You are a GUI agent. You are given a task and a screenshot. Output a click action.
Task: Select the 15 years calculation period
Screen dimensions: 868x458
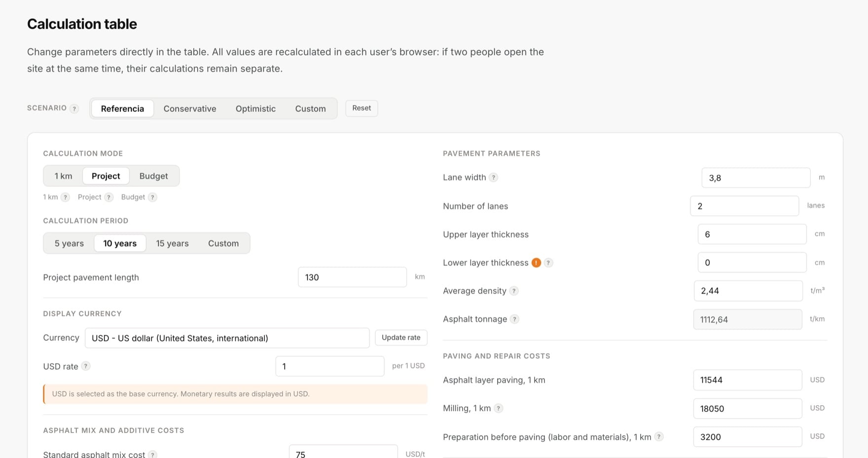(172, 244)
